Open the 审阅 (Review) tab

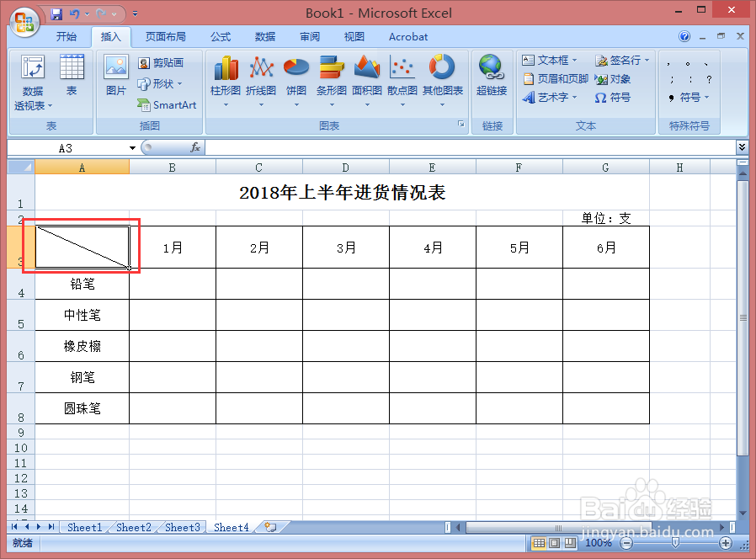(x=310, y=37)
